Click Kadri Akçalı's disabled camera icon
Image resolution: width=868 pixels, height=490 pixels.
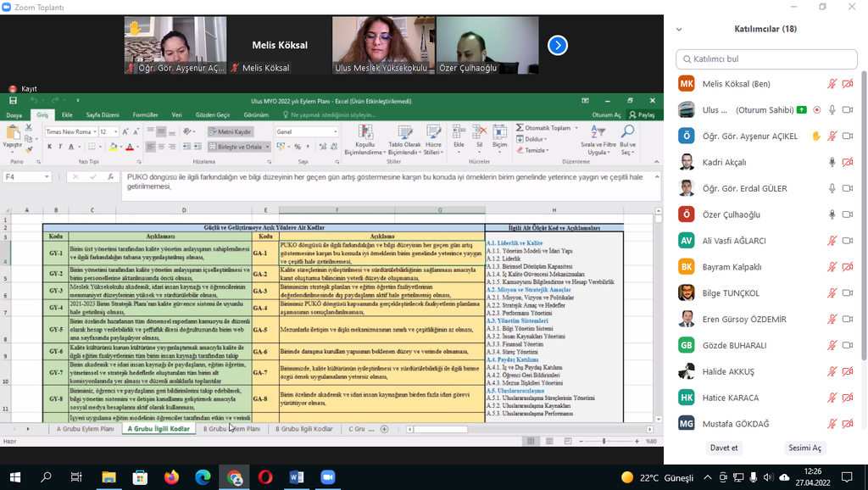click(x=848, y=162)
